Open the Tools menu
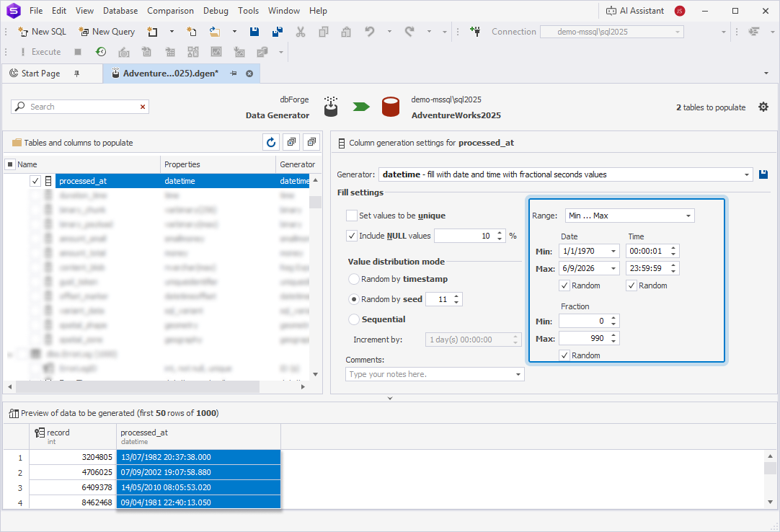Screen dimensions: 780x532 (248, 10)
